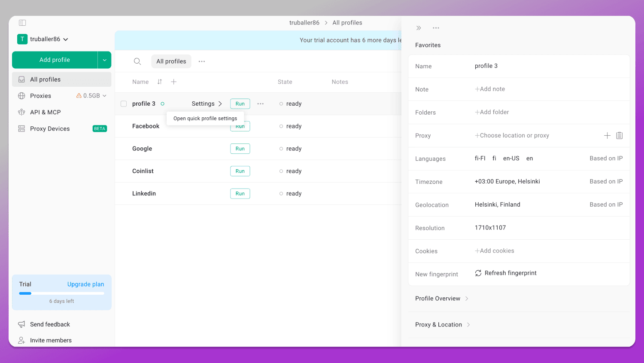Click the trial days progress bar

coord(62,293)
